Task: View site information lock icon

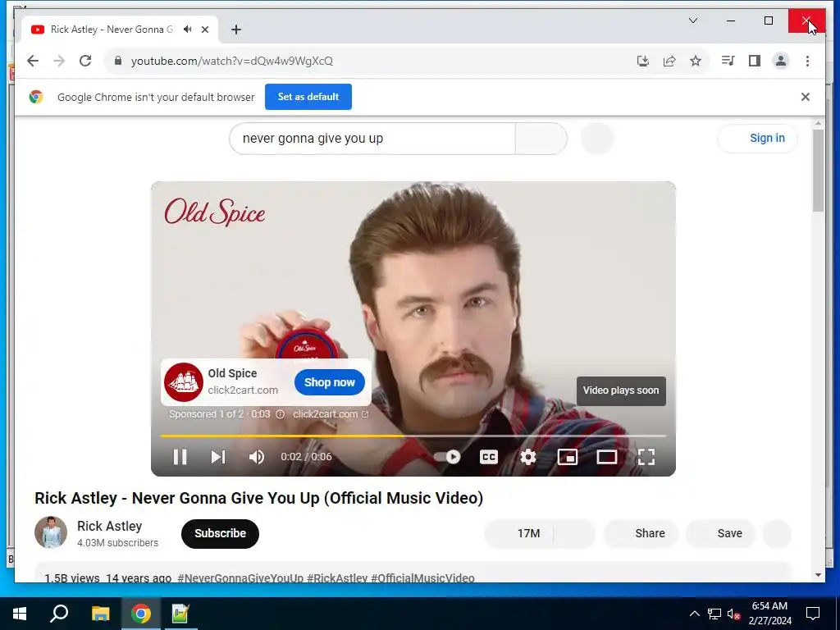Action: click(x=118, y=61)
